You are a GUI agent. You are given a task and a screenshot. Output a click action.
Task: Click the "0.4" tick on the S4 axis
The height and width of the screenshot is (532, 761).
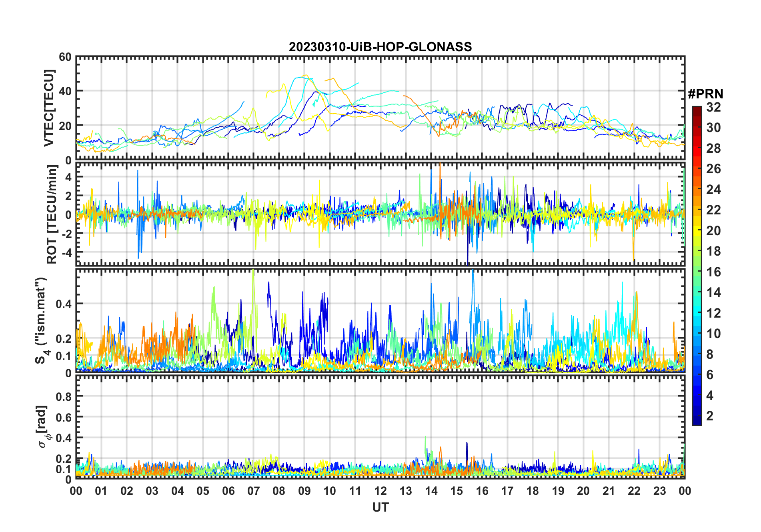tap(64, 304)
